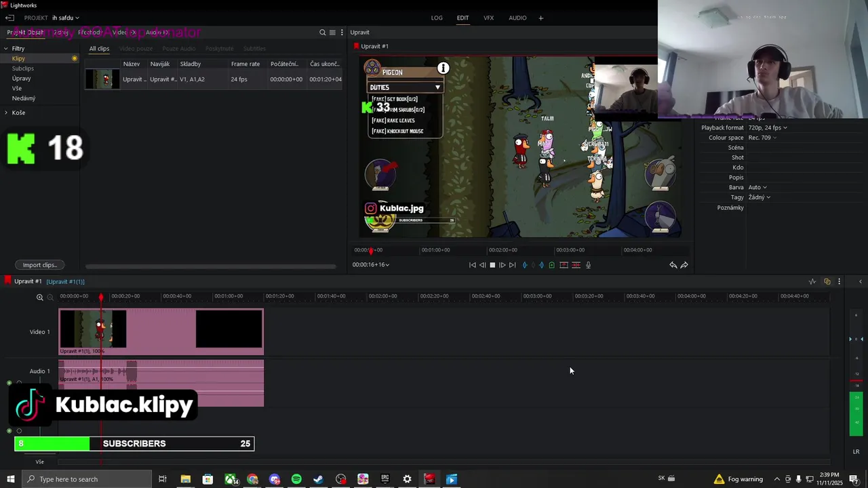Select the Nedávný filter

[x=24, y=98]
